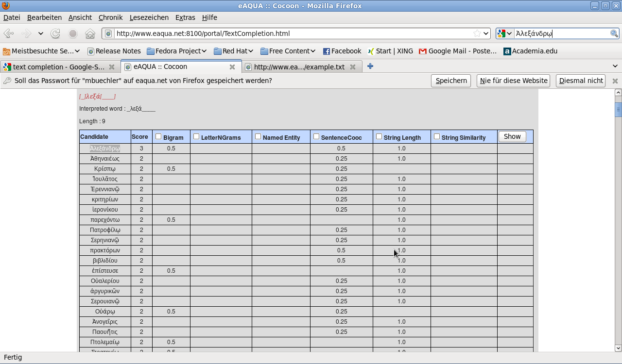Close the eAQUA :: Cocoon tab

[232, 67]
